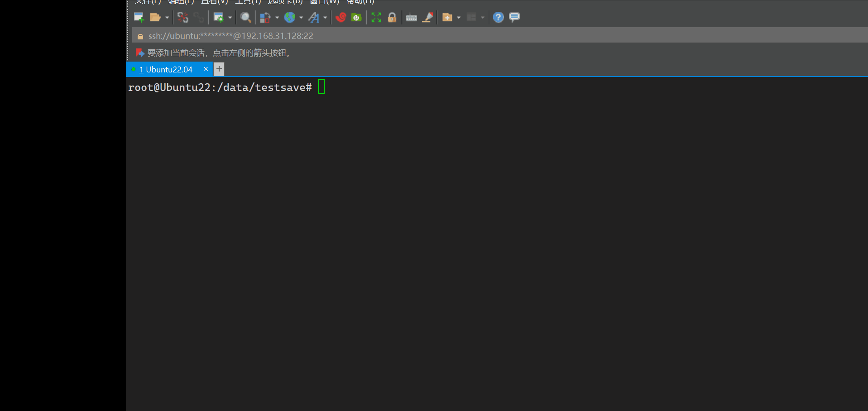The height and width of the screenshot is (411, 868).
Task: Toggle full screen with green arrows icon
Action: (x=376, y=18)
